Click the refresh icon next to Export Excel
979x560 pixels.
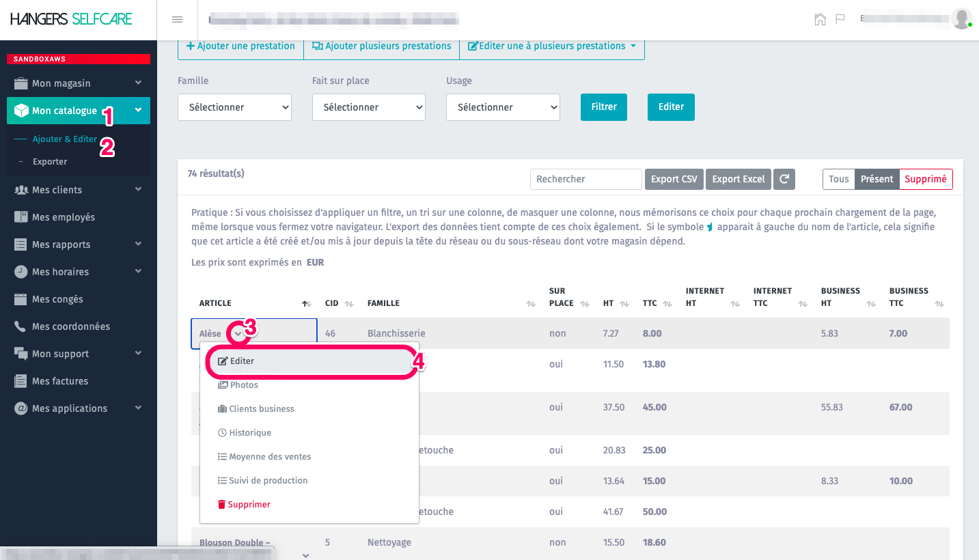(784, 179)
